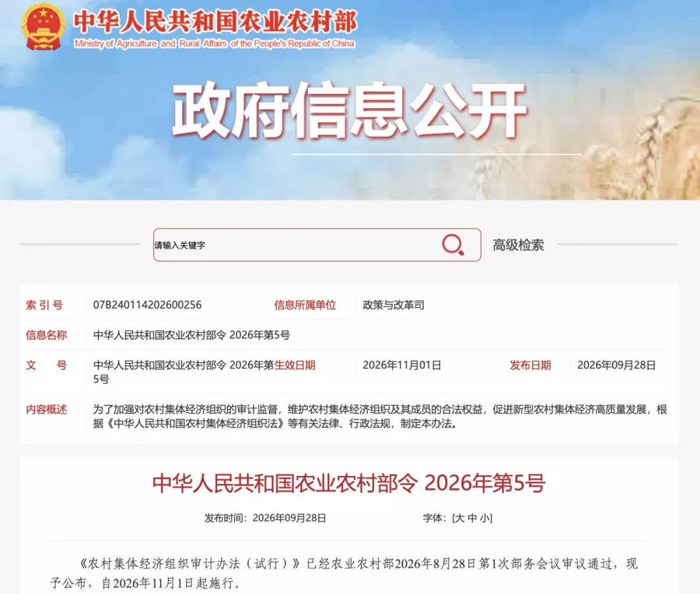Click the red article title heading
700x594 pixels.
click(349, 483)
